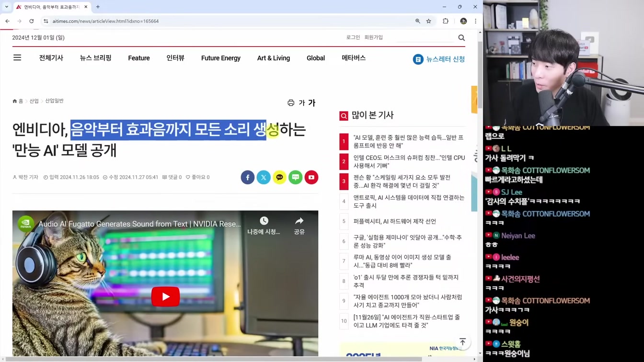Open popular article 4 about 앤트로픽
The height and width of the screenshot is (362, 644).
(409, 201)
